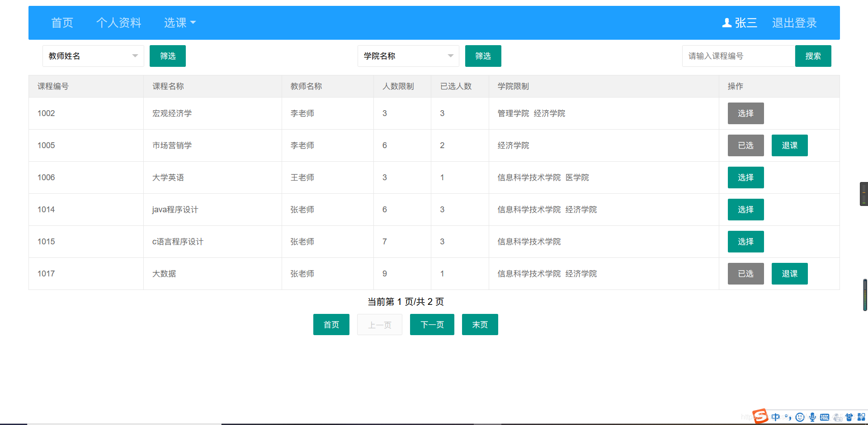
Task: Click the search magnifier area 搜索 button icon
Action: click(x=813, y=56)
